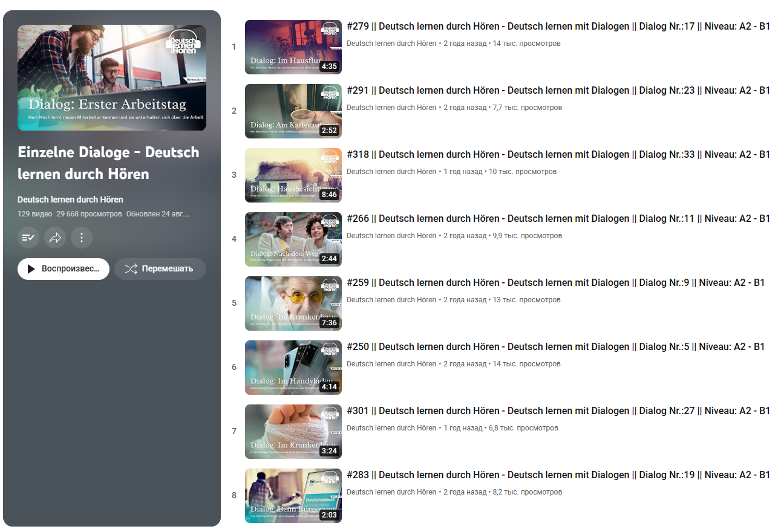Screen dimensions: 781x532
Task: Click channel name under video #259
Action: [391, 300]
